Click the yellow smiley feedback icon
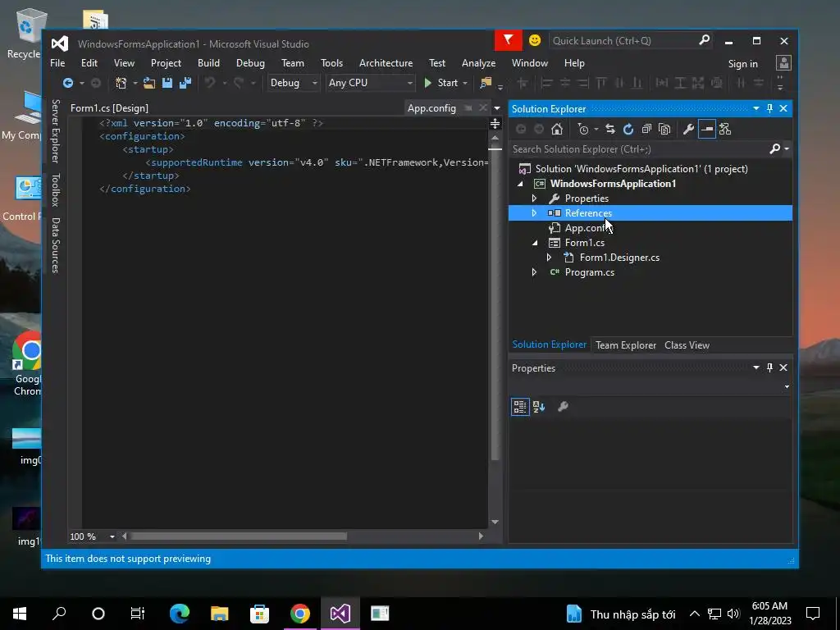 click(x=535, y=41)
